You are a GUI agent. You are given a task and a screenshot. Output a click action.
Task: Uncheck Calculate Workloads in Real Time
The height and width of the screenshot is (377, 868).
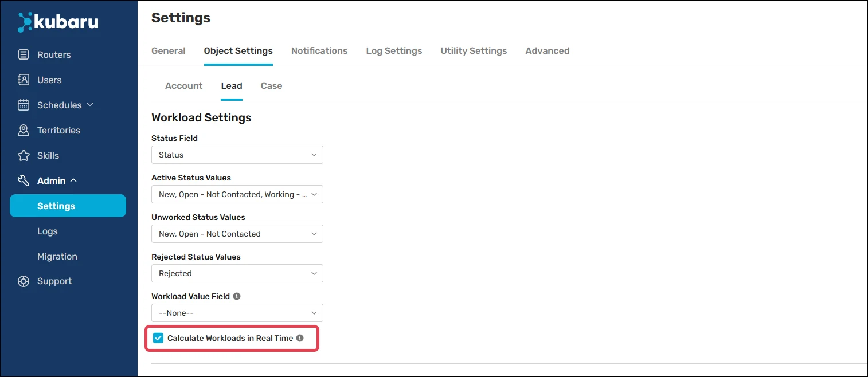(158, 338)
